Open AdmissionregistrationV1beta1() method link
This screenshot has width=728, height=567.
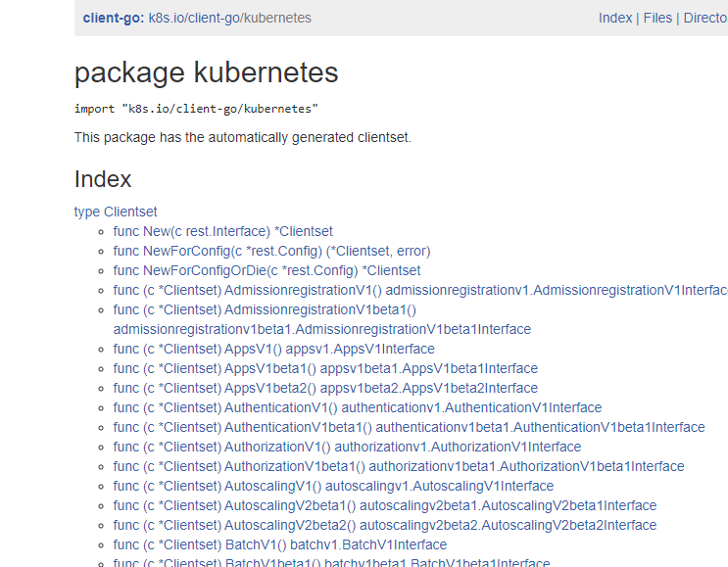[x=321, y=319]
